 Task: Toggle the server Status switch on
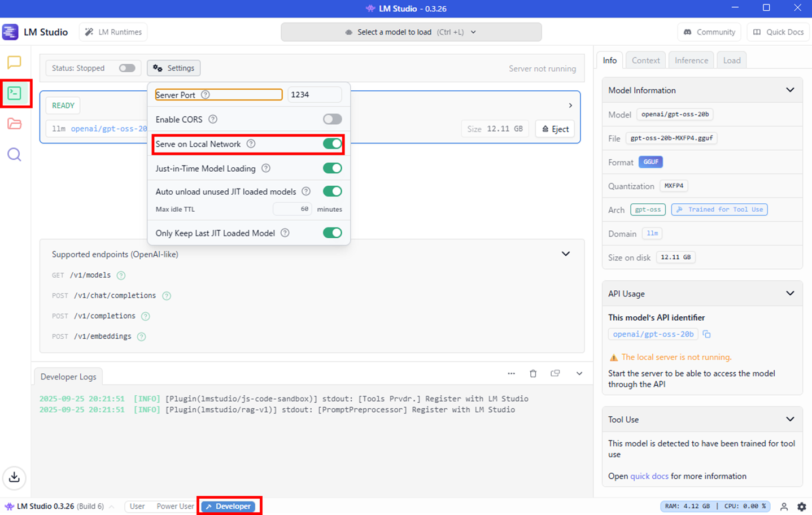127,68
